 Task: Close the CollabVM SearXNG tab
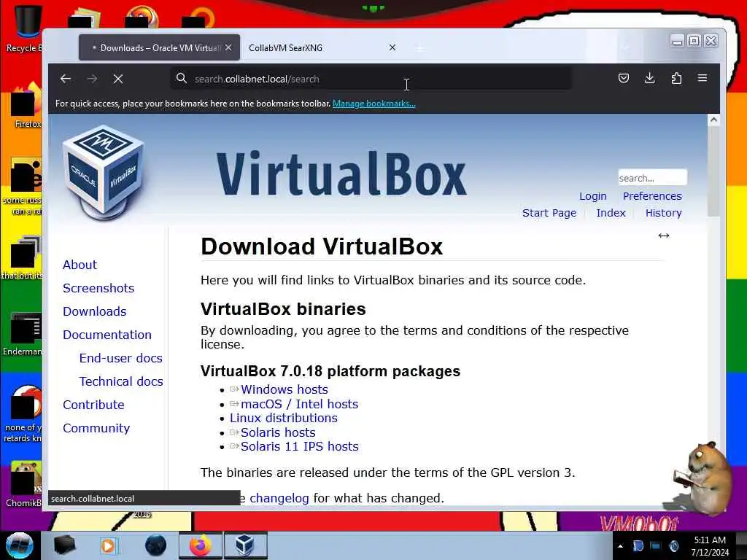(392, 47)
